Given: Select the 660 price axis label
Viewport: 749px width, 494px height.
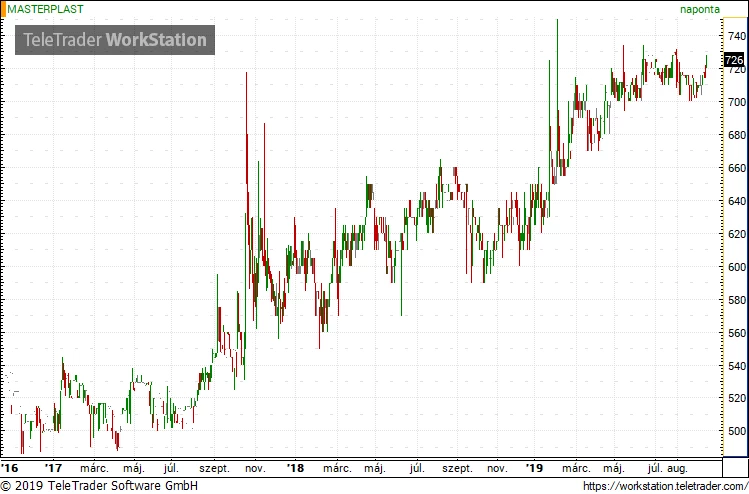Looking at the screenshot, I should (x=736, y=168).
